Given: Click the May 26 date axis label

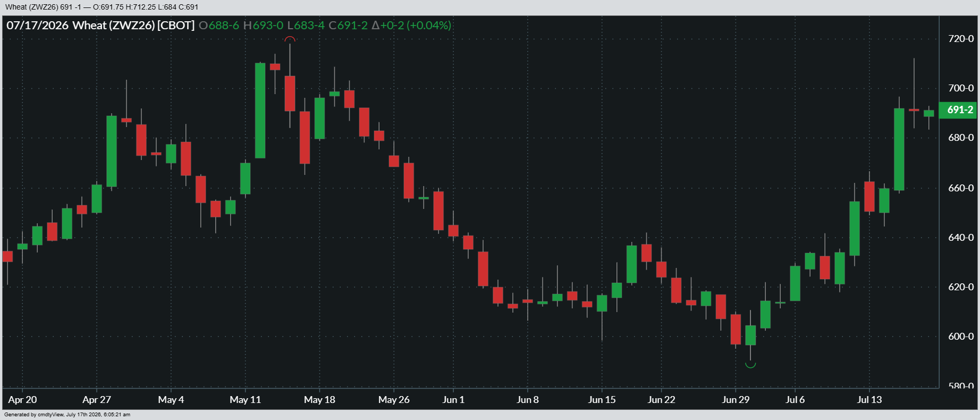Looking at the screenshot, I should click(394, 400).
